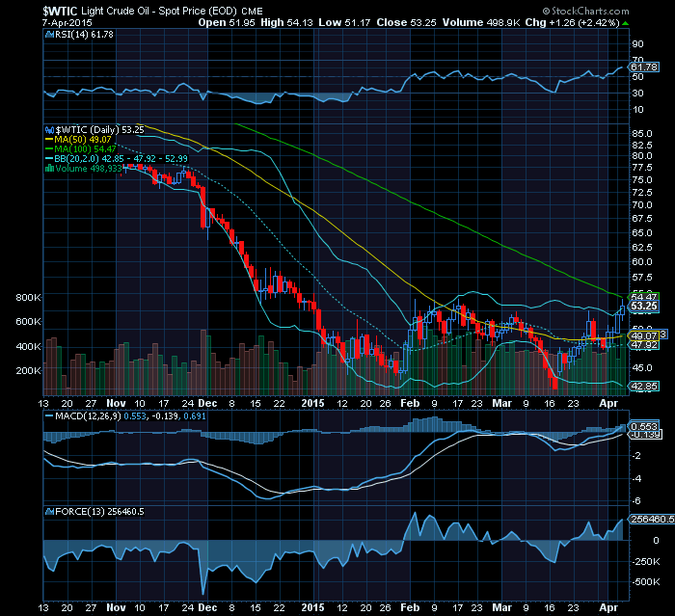Click the 49.07 MA(50) price tag
This screenshot has width=675, height=616.
point(644,335)
